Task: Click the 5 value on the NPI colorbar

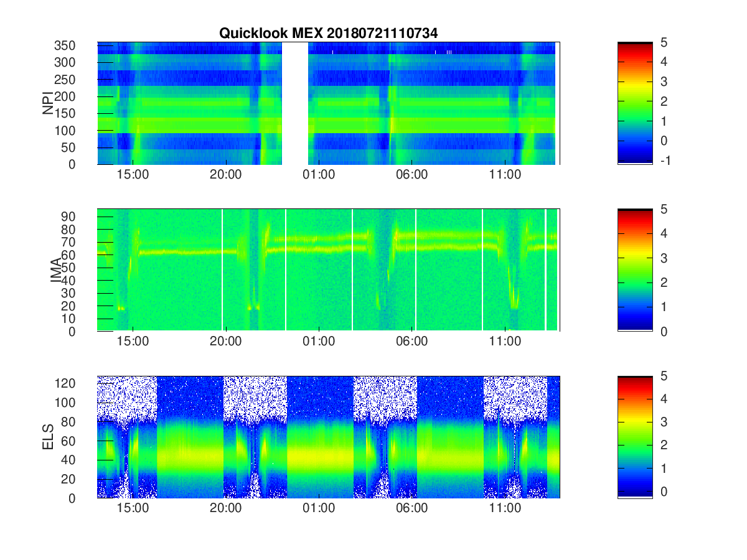Action: pyautogui.click(x=665, y=42)
